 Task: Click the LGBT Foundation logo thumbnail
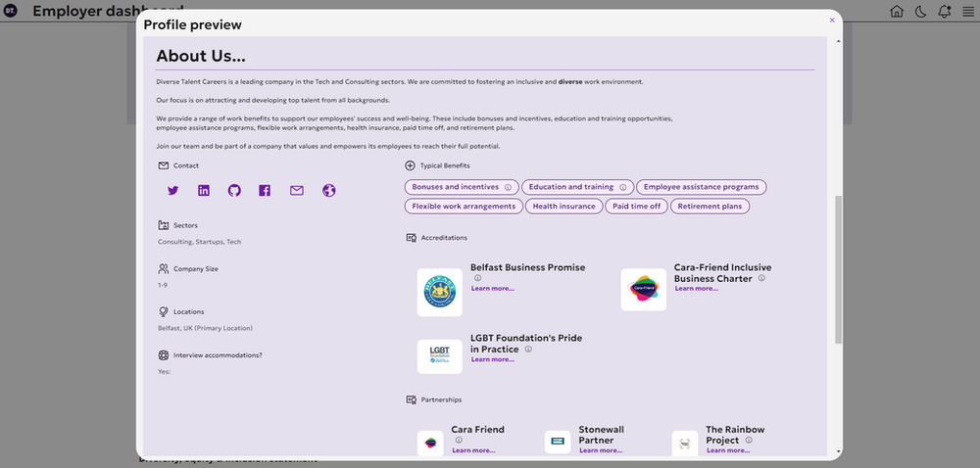pos(440,357)
